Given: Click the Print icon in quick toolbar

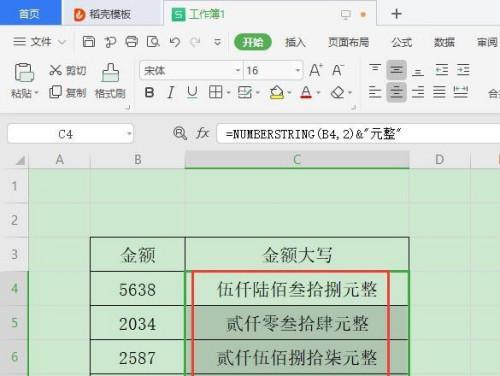Looking at the screenshot, I should coord(131,42).
